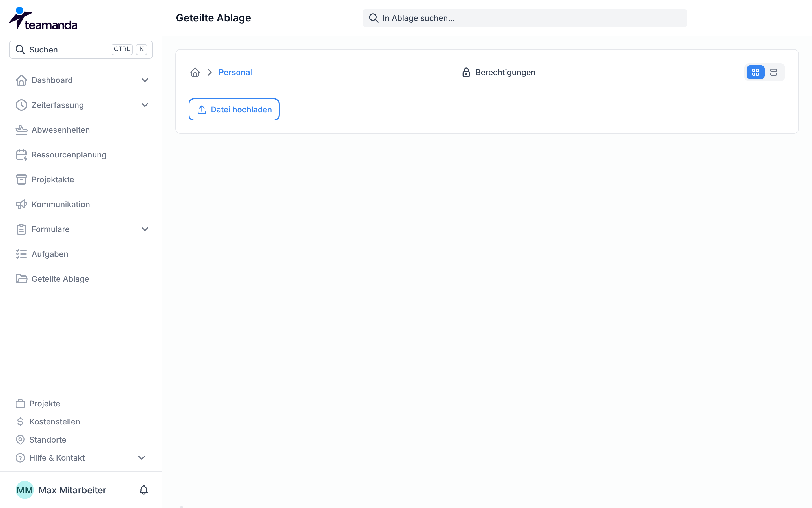Switch to grid view
Viewport: 812px width, 508px height.
tap(755, 73)
